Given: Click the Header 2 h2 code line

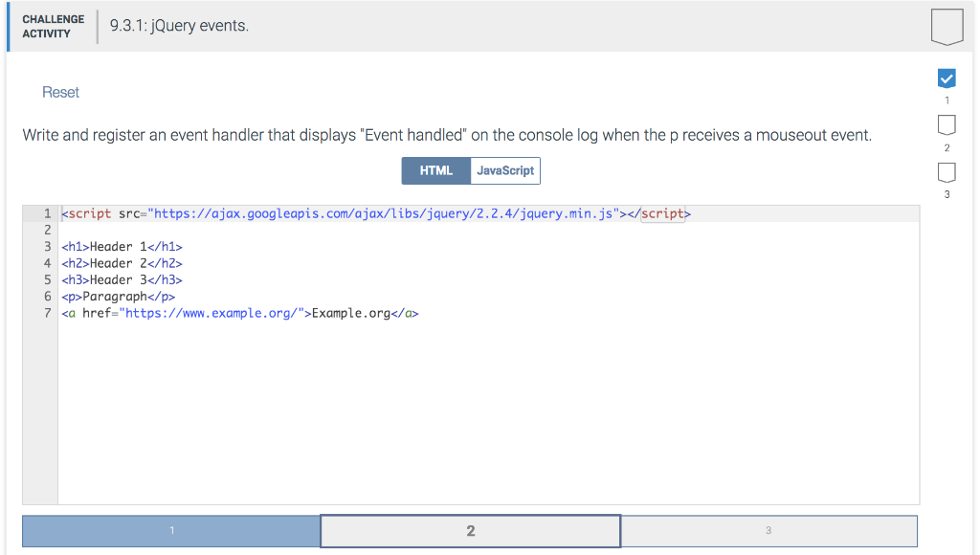Looking at the screenshot, I should pos(122,263).
